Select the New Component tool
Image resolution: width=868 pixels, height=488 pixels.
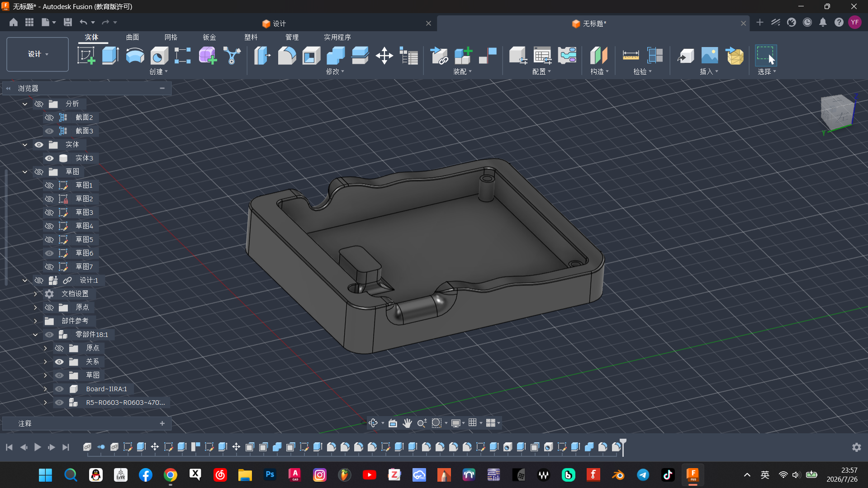[463, 56]
